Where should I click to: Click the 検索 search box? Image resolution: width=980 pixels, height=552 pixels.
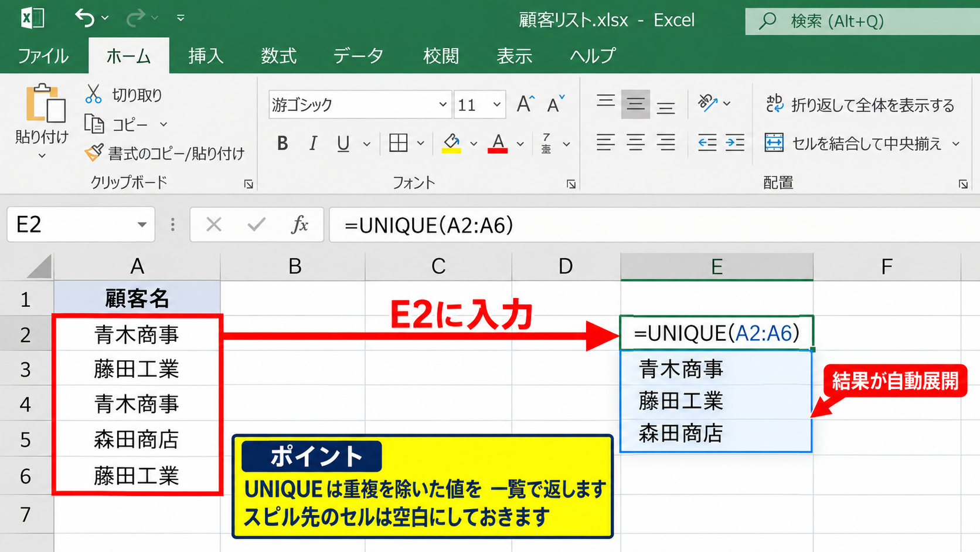(x=863, y=21)
